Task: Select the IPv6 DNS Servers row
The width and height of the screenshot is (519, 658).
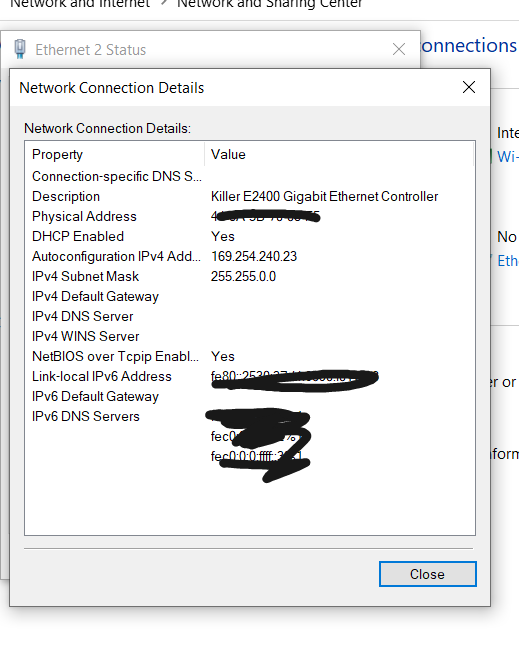Action: [250, 417]
